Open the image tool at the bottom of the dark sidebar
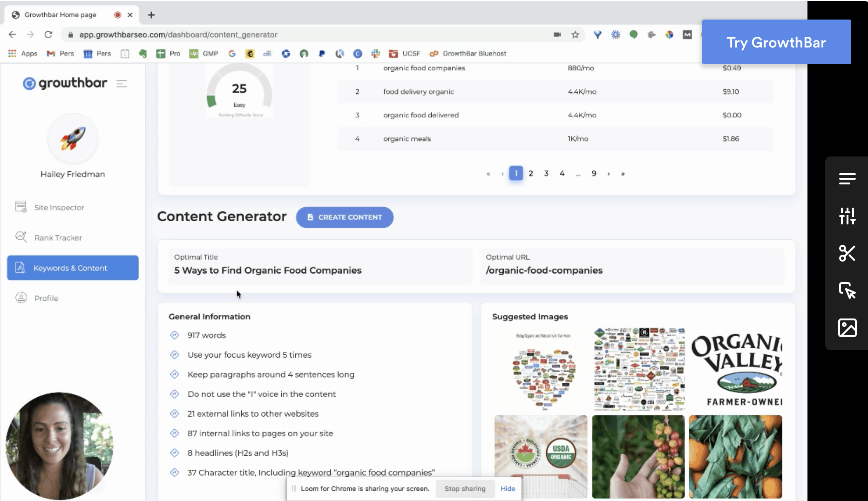The height and width of the screenshot is (501, 868). coord(848,328)
